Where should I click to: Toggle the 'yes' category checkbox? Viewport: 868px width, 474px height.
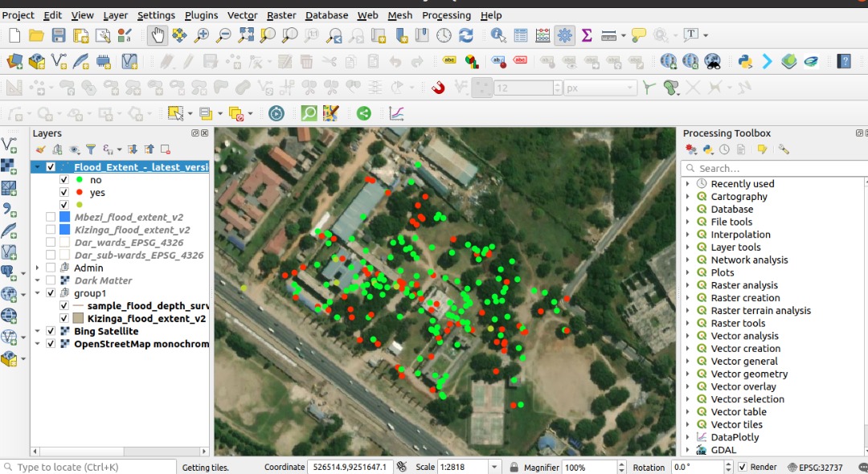pos(63,193)
